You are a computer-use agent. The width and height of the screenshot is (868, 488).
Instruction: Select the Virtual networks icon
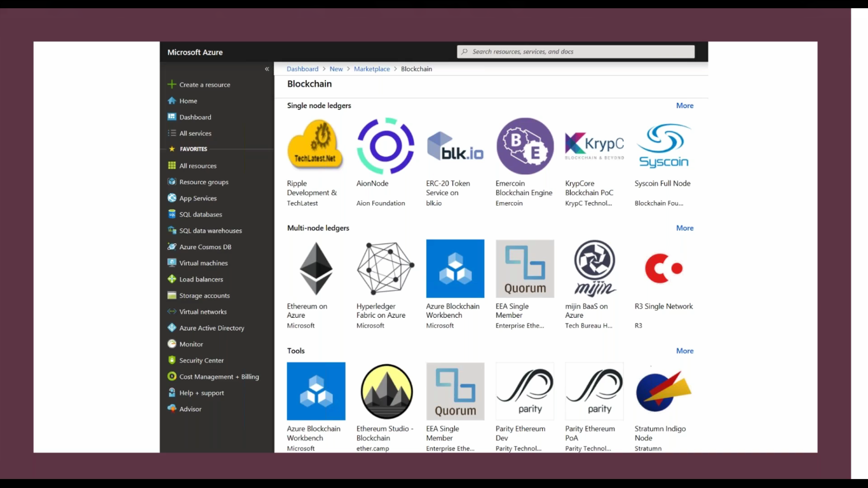[x=172, y=311]
